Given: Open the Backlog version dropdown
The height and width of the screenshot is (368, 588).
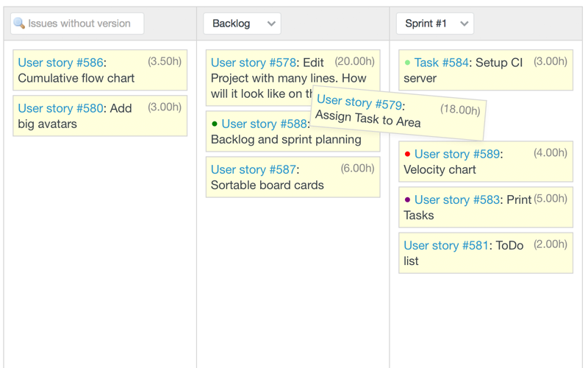Looking at the screenshot, I should click(x=242, y=24).
